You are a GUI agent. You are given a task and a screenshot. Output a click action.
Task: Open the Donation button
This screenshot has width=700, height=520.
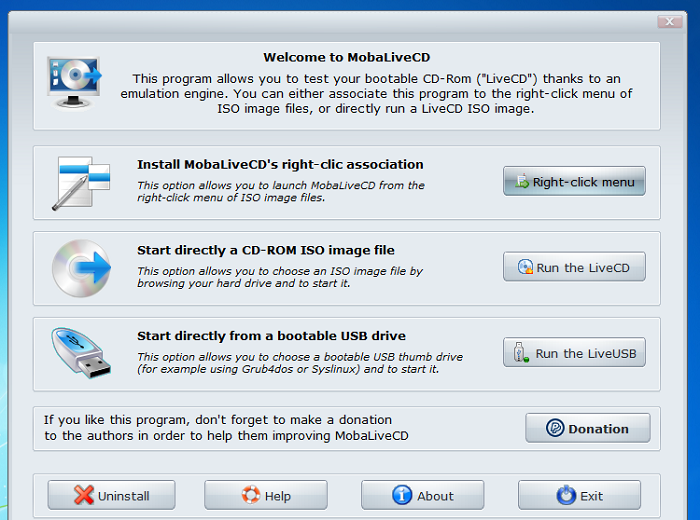pos(588,428)
